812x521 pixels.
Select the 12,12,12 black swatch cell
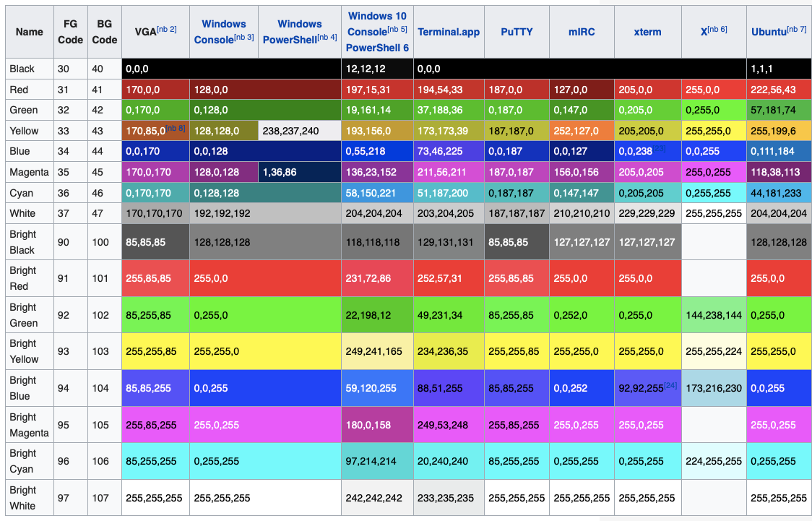[378, 69]
